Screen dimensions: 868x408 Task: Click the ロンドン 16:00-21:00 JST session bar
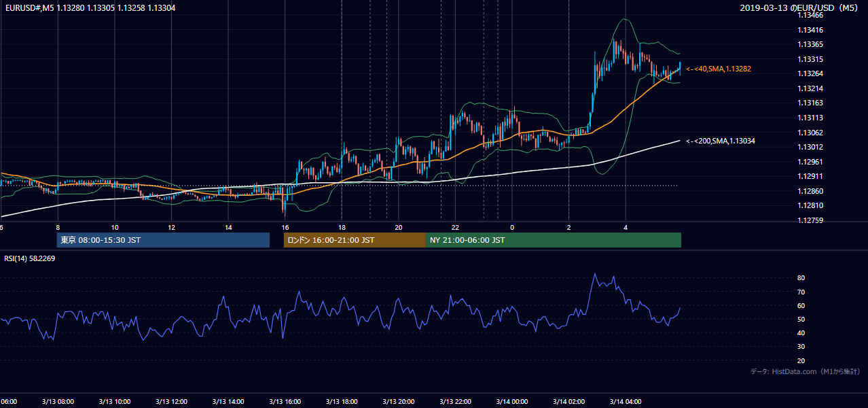[x=355, y=240]
